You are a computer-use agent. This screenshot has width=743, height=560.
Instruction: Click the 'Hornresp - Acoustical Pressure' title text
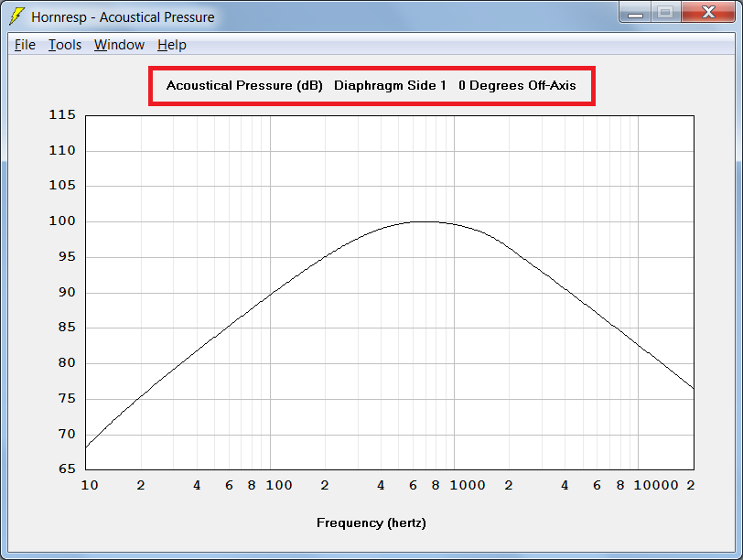(123, 17)
